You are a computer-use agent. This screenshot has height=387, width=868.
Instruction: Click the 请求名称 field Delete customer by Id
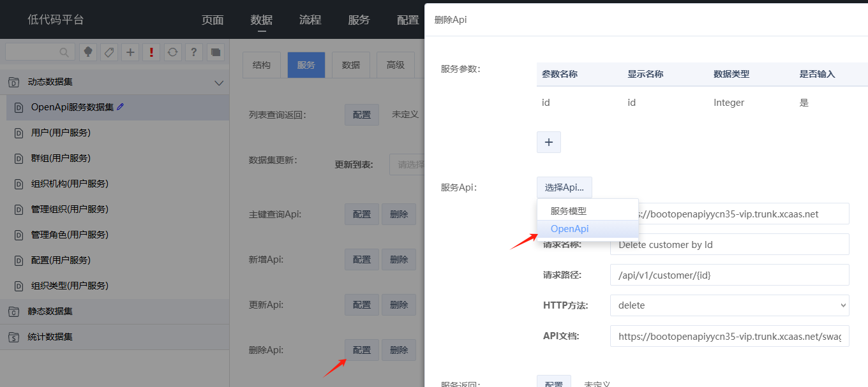click(x=730, y=244)
